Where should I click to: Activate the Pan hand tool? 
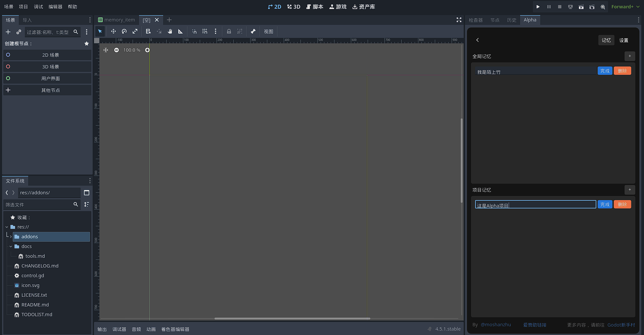[170, 32]
